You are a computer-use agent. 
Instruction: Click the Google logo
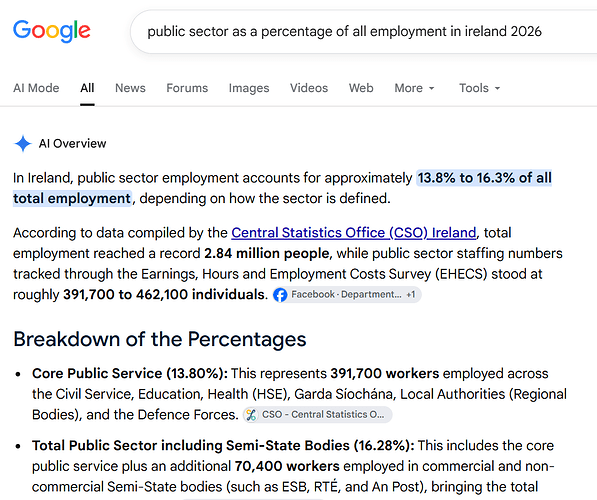click(52, 31)
